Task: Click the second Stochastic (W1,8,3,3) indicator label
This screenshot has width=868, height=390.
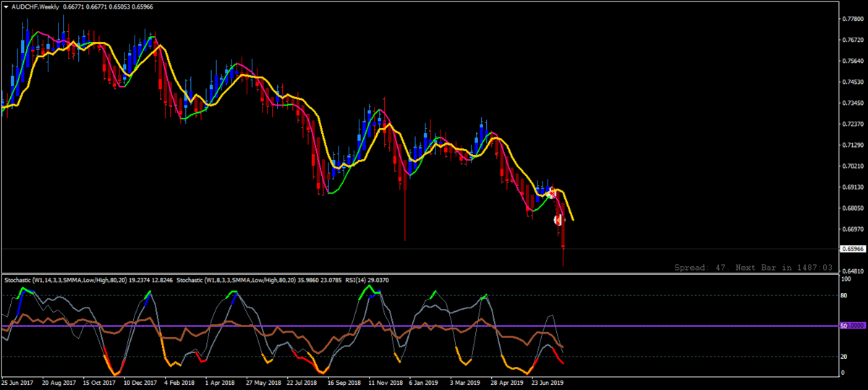Action: pos(258,279)
